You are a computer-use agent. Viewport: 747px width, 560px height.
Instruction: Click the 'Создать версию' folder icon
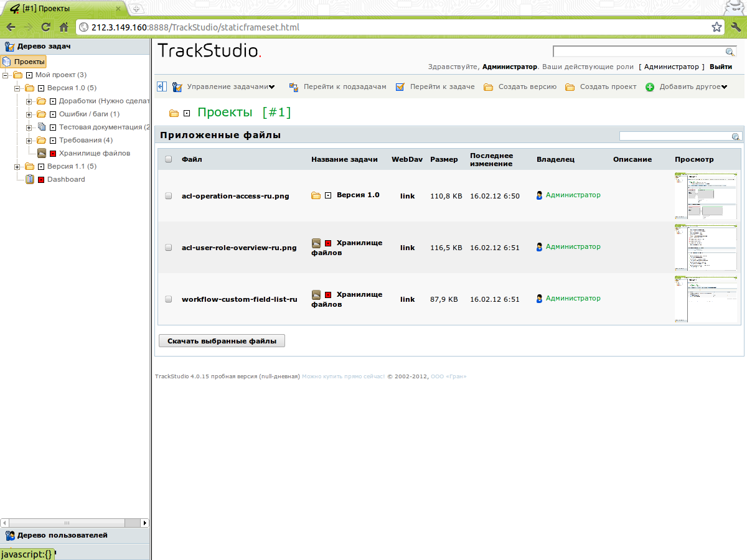click(x=489, y=87)
